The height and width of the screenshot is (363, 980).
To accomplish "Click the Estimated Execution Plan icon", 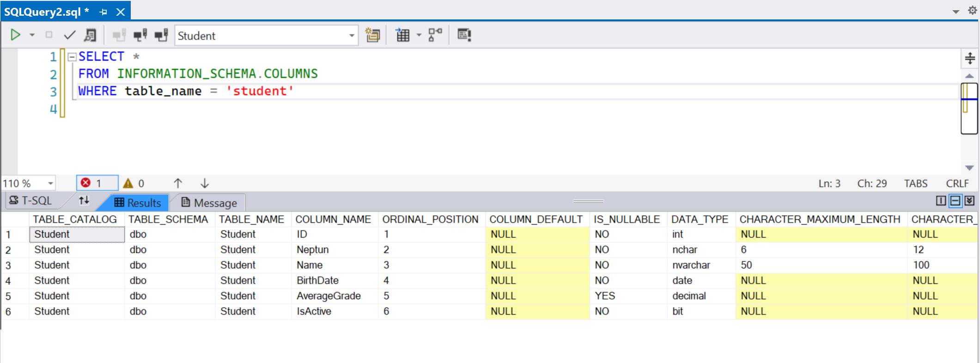I will click(x=90, y=35).
